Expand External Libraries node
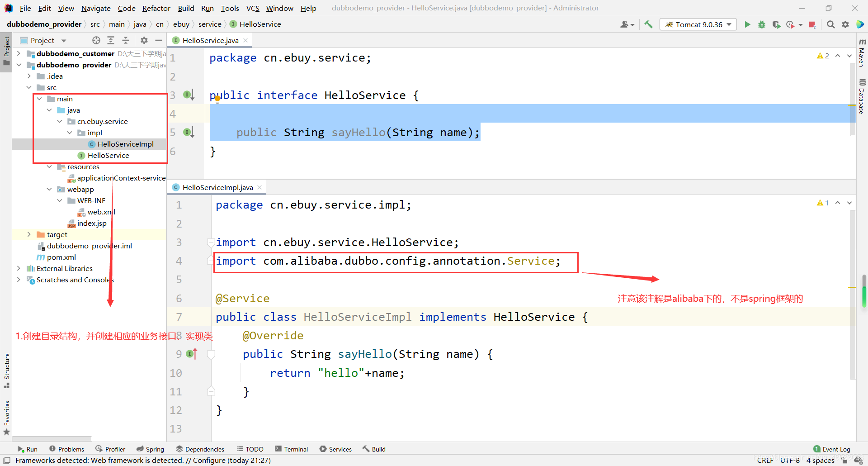Image resolution: width=868 pixels, height=466 pixels. coord(19,268)
